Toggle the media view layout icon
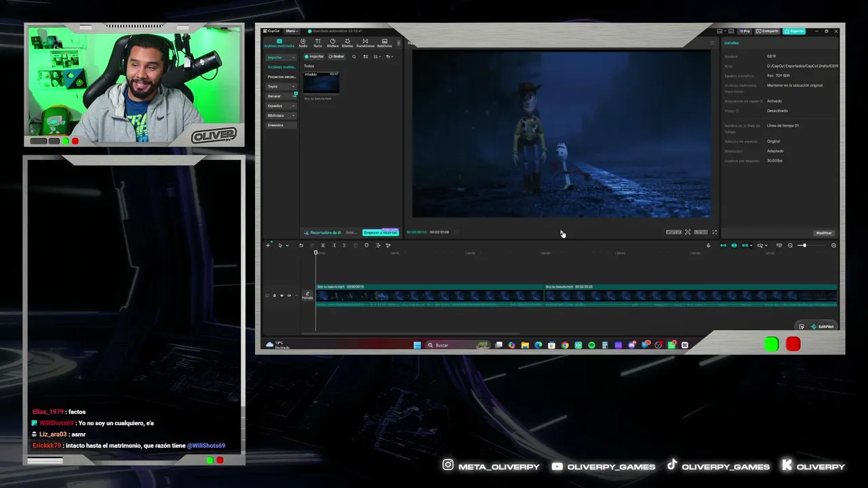This screenshot has height=488, width=868. coord(366,56)
